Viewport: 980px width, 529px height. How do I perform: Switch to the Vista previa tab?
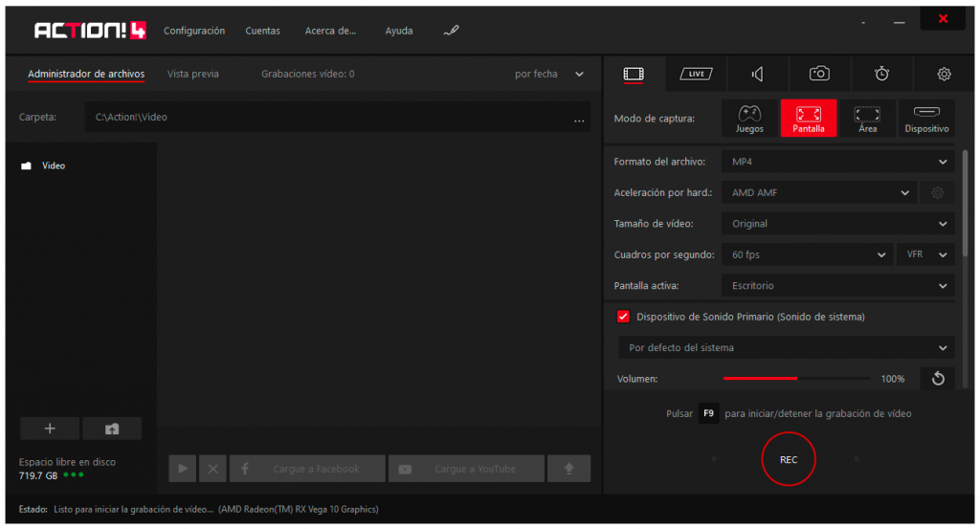pos(192,74)
